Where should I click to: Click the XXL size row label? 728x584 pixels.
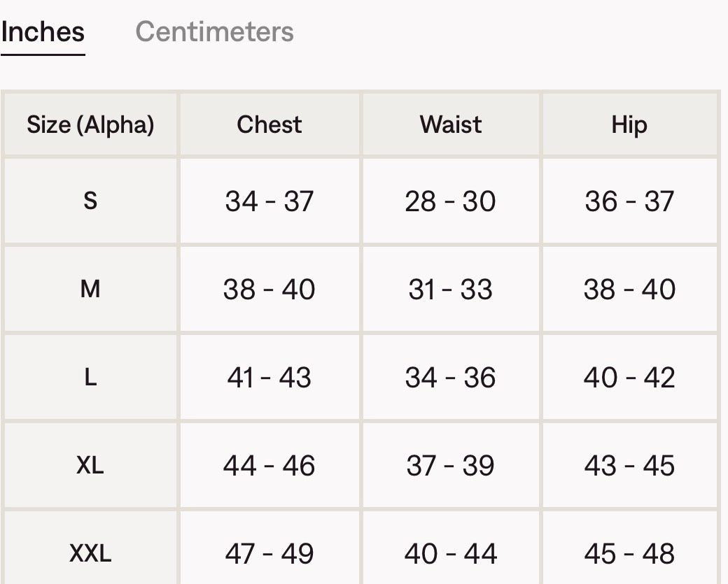point(90,554)
